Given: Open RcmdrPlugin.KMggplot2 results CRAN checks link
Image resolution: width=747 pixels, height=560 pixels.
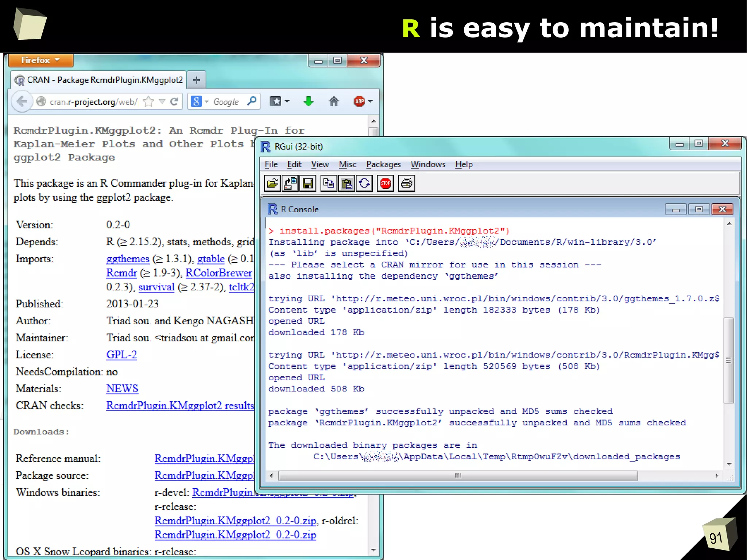Looking at the screenshot, I should click(x=180, y=405).
